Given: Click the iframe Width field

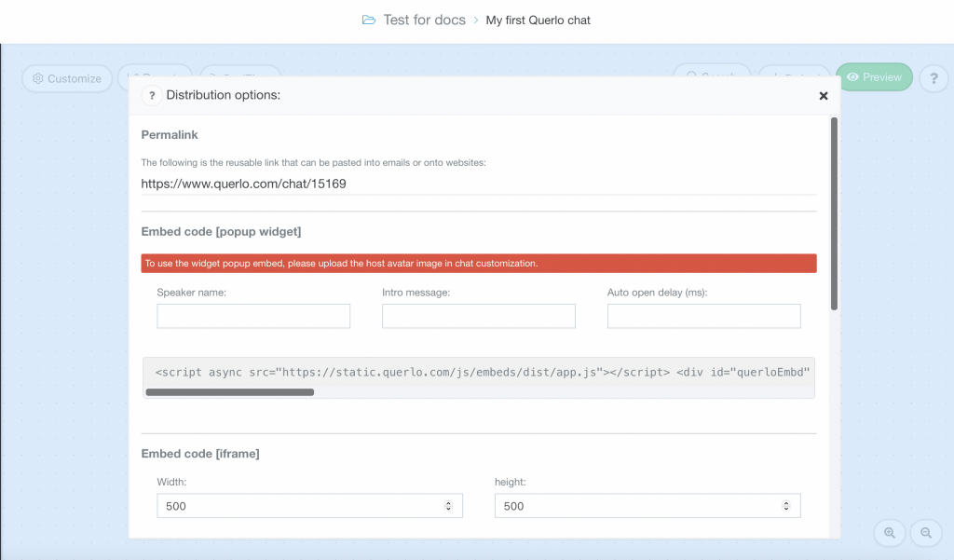Looking at the screenshot, I should (x=309, y=506).
